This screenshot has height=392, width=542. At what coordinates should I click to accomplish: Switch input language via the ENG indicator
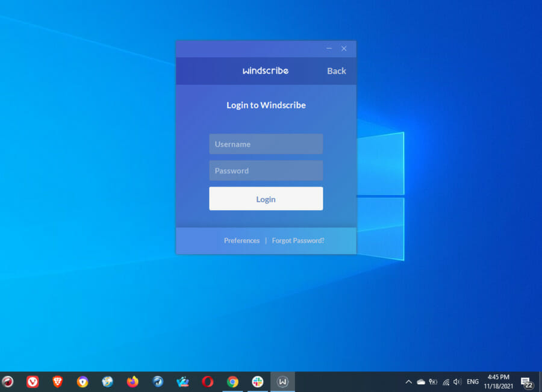coord(472,382)
